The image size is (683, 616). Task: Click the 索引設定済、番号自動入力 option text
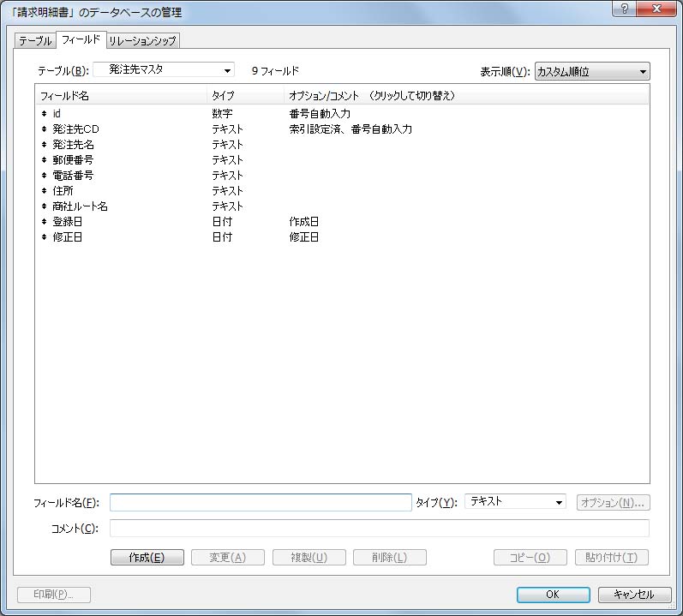pos(350,129)
